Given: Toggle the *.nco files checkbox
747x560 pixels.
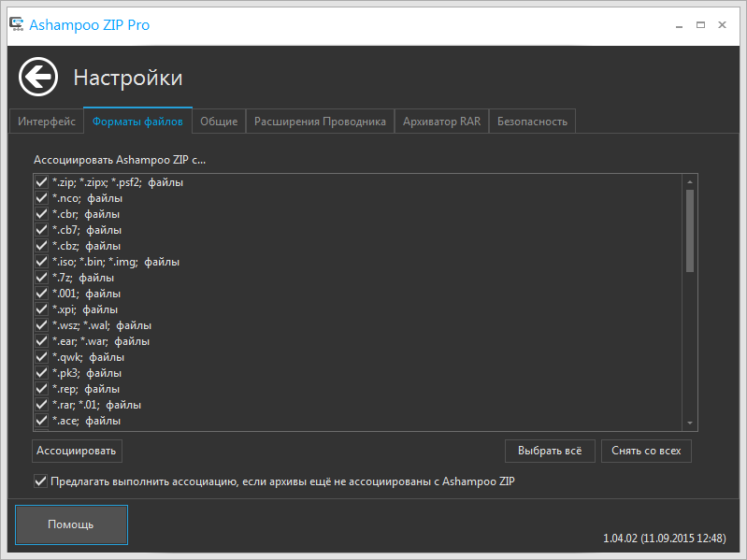Looking at the screenshot, I should click(41, 197).
